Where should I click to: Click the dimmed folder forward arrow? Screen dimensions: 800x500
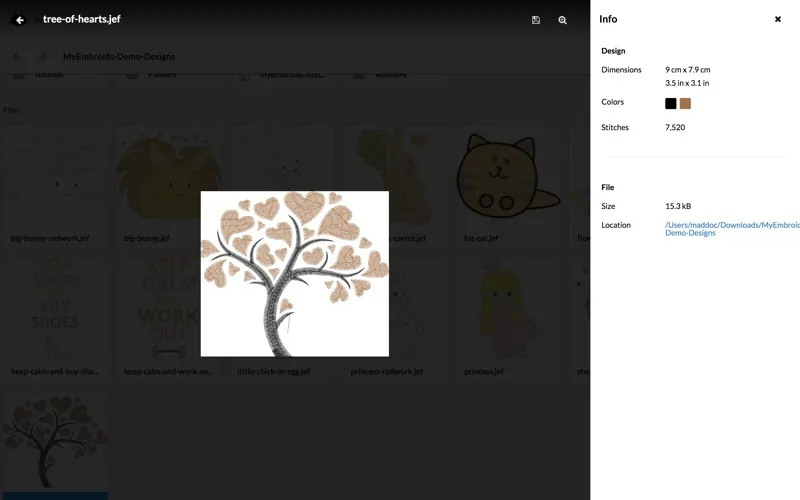[x=43, y=57]
